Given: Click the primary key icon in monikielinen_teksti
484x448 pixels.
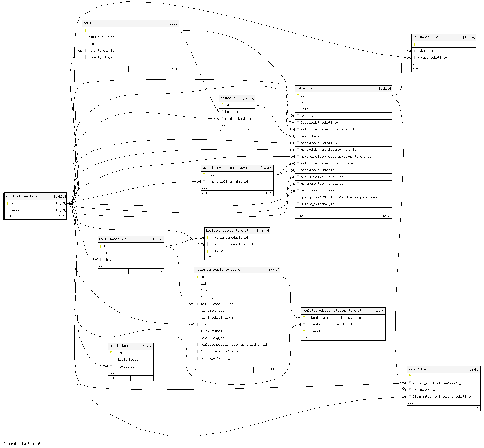Looking at the screenshot, I should point(8,203).
